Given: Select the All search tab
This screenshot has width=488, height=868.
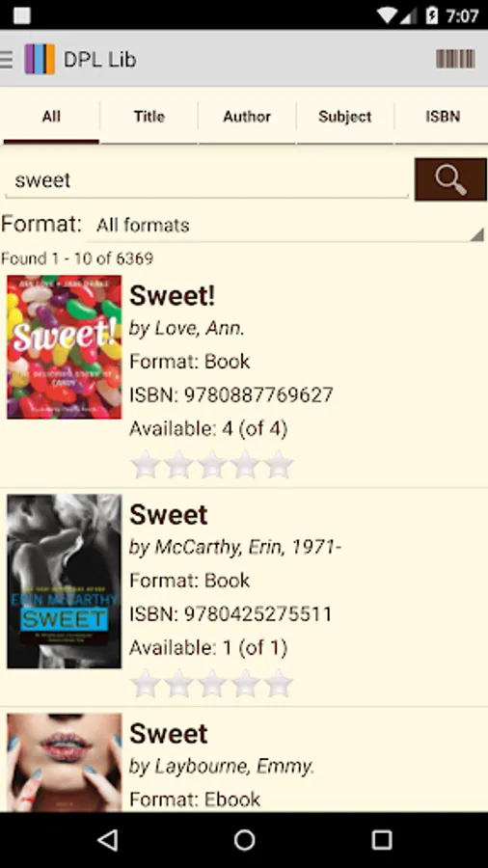Looking at the screenshot, I should 51,117.
